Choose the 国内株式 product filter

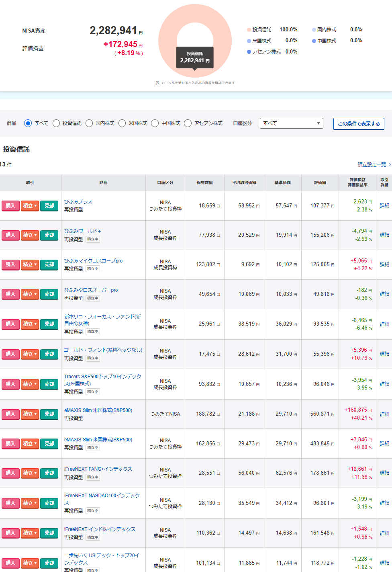point(89,123)
